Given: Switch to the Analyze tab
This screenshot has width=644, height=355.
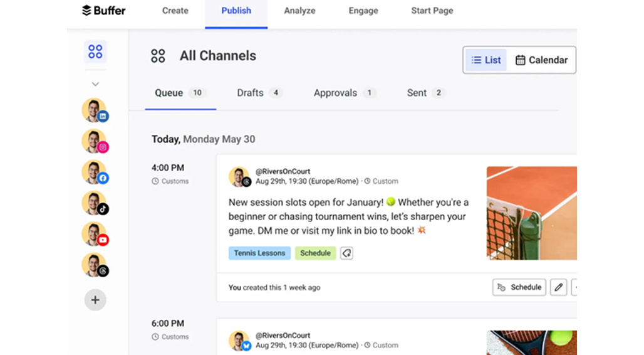Looking at the screenshot, I should tap(300, 11).
